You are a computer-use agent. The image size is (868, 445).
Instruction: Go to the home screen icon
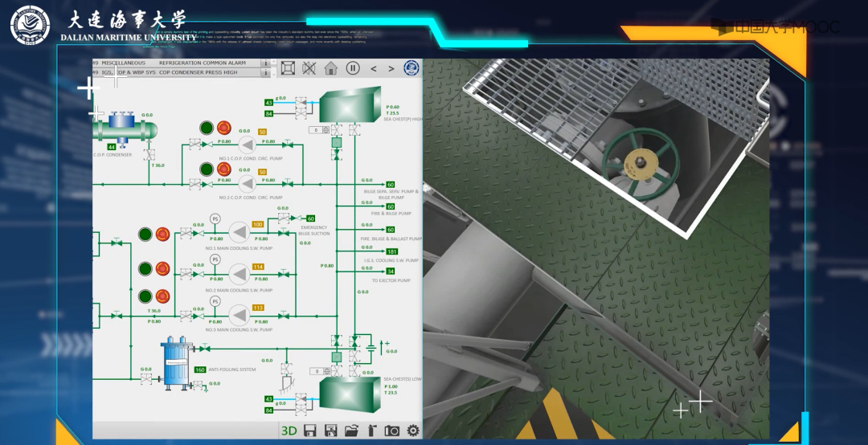[330, 68]
